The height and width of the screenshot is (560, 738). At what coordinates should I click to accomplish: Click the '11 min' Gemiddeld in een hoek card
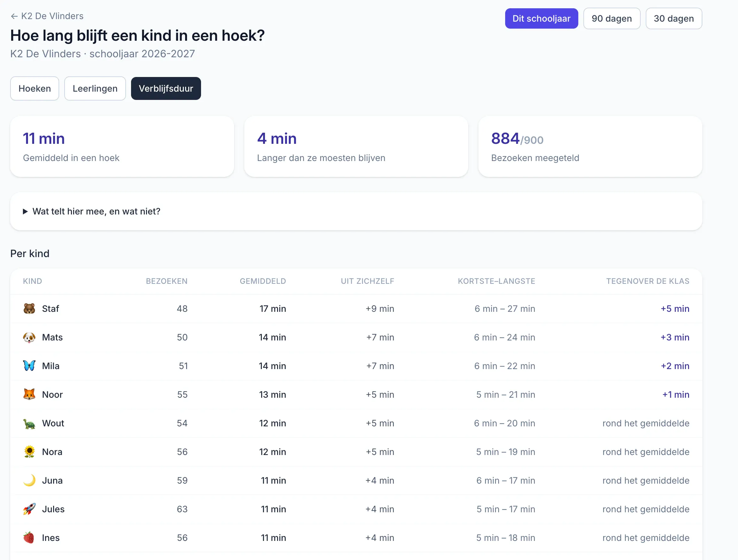122,146
